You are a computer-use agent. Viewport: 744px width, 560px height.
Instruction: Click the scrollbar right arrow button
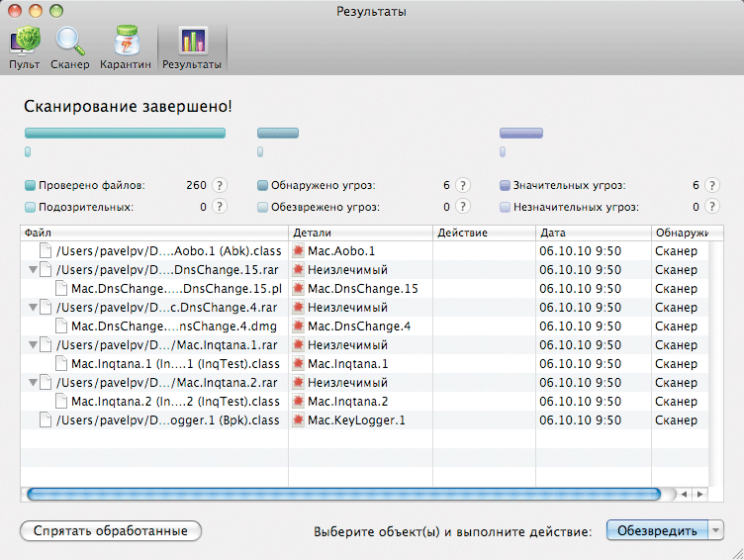(x=699, y=493)
